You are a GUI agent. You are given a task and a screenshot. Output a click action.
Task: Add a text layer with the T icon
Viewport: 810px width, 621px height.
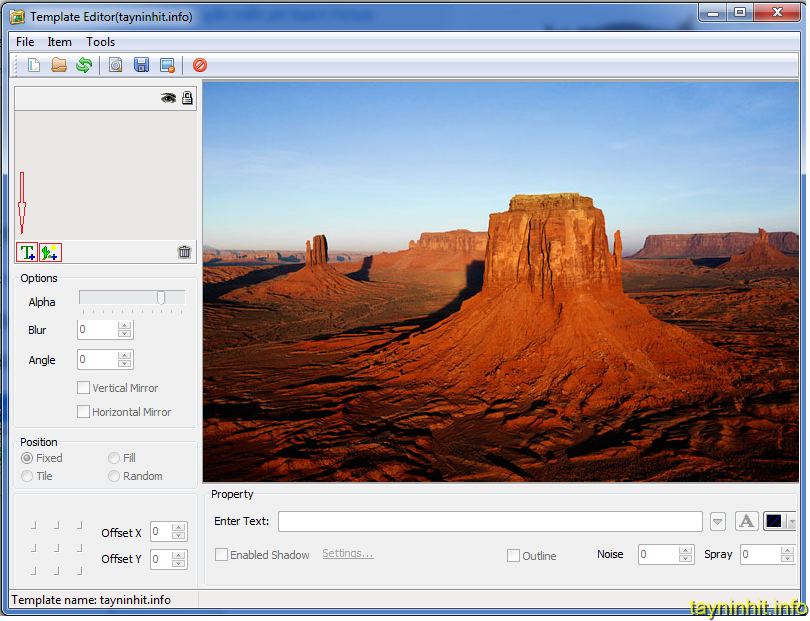click(x=27, y=252)
